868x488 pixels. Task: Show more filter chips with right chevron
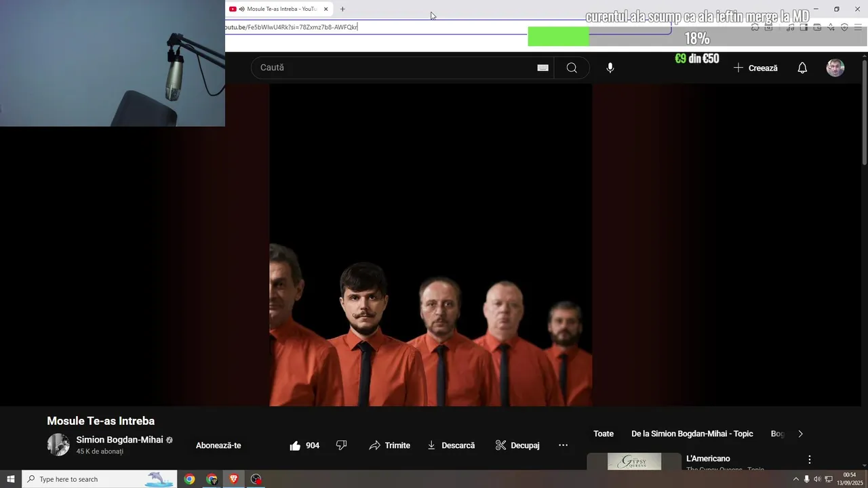[800, 434]
